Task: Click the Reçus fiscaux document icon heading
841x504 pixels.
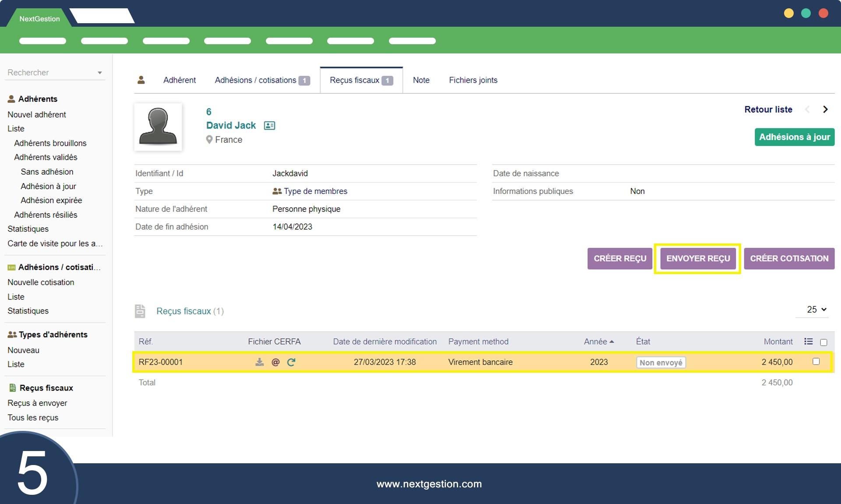Action: coord(140,311)
